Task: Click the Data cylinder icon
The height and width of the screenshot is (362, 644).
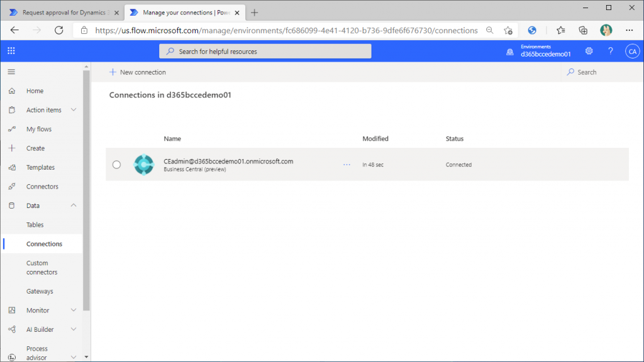Action: (x=12, y=206)
